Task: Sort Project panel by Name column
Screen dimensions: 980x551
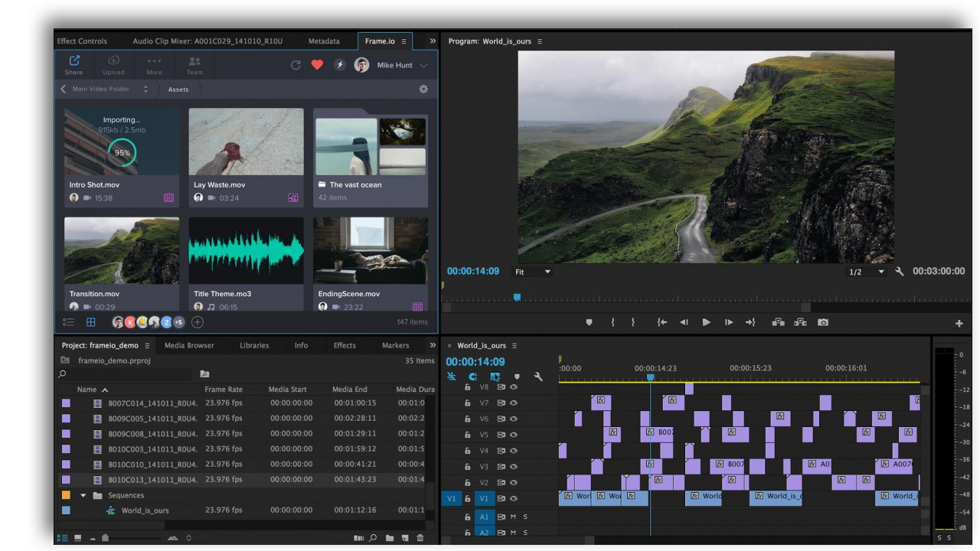Action: [x=93, y=390]
